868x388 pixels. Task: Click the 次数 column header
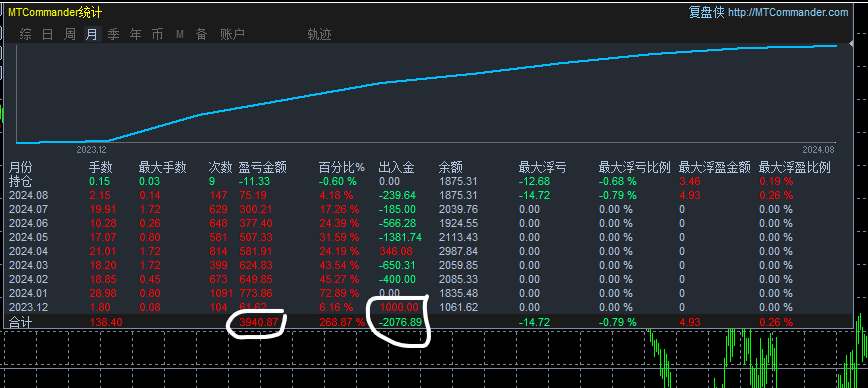pyautogui.click(x=219, y=167)
